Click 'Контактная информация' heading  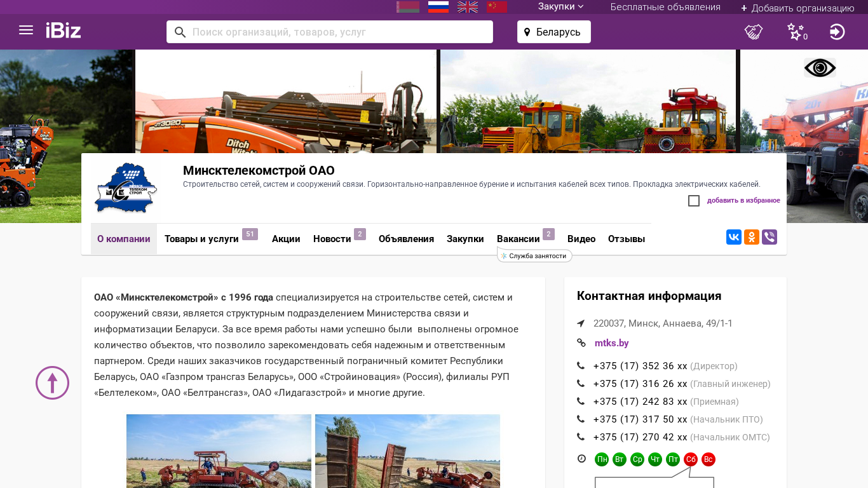click(x=649, y=296)
